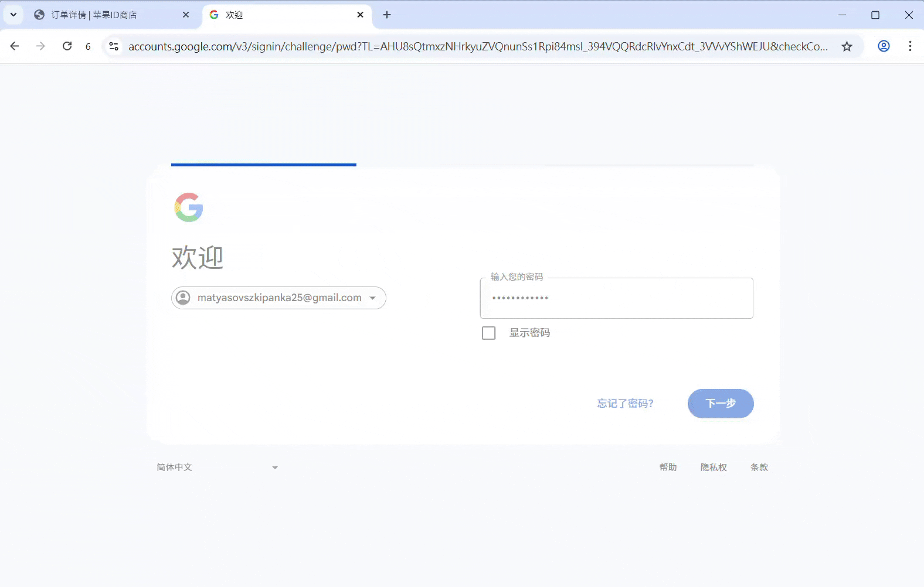Open site information icon in address bar

(x=114, y=46)
